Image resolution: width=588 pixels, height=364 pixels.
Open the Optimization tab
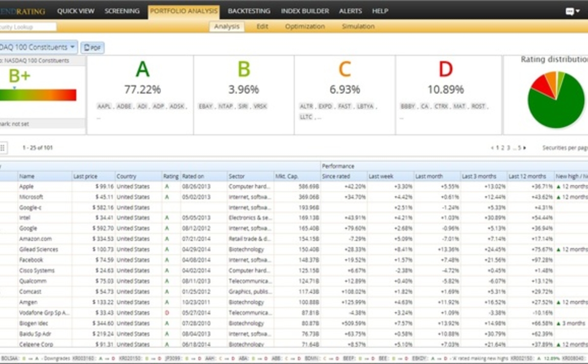pyautogui.click(x=305, y=26)
